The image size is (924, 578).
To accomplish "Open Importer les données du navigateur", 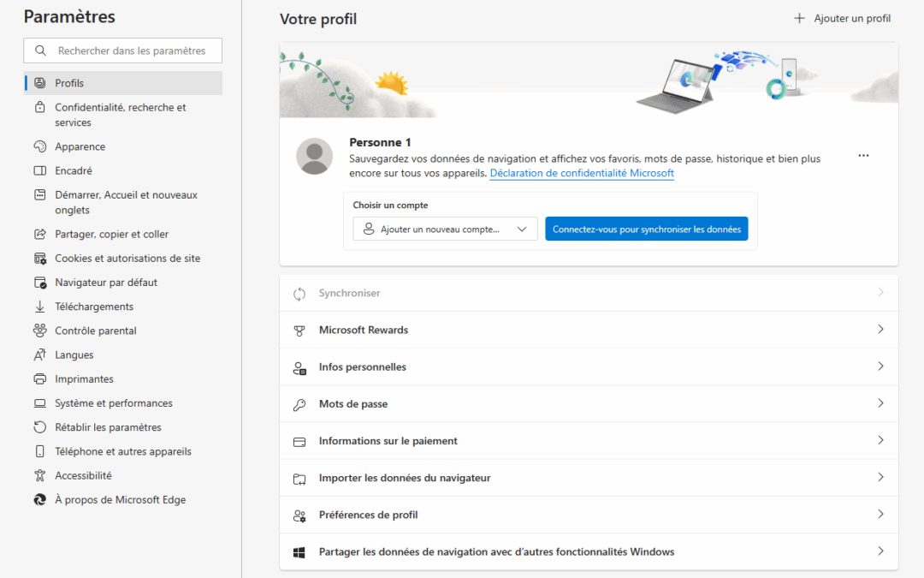I will tap(589, 478).
